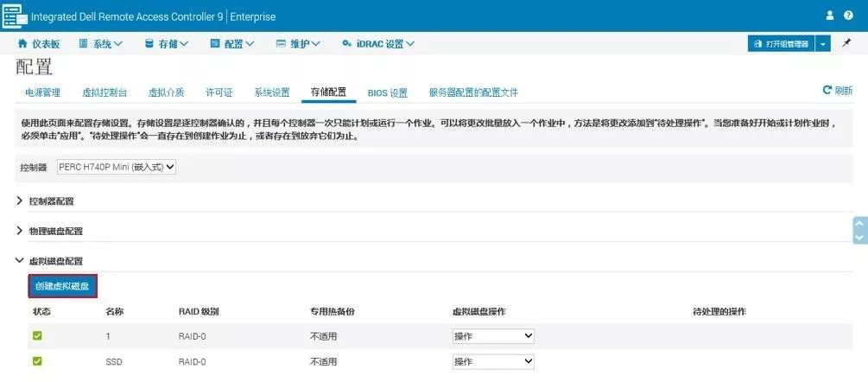Click the 配置 page heading

[x=34, y=67]
